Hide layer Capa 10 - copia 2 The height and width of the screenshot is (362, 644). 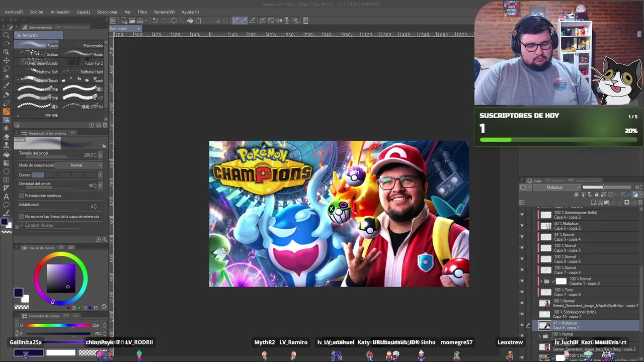pyautogui.click(x=522, y=314)
